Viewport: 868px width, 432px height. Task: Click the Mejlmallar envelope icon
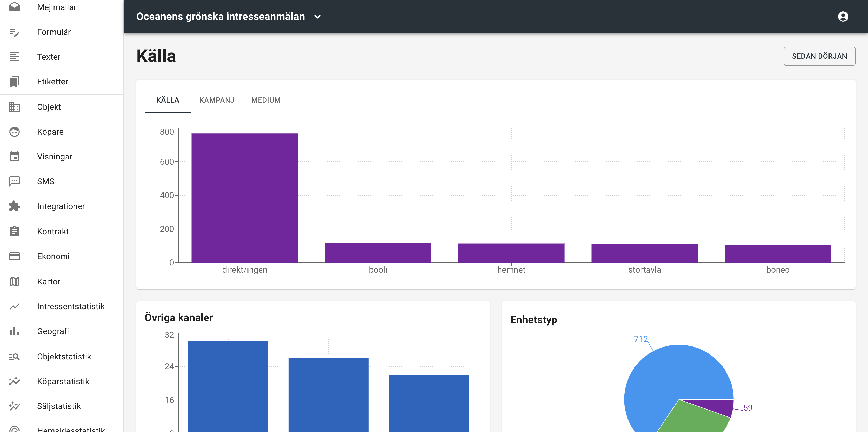pos(14,7)
